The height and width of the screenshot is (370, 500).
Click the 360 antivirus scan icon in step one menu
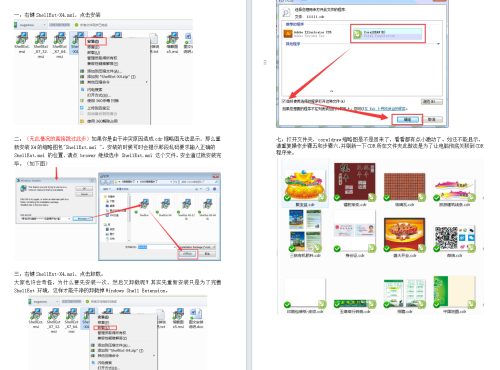click(82, 101)
